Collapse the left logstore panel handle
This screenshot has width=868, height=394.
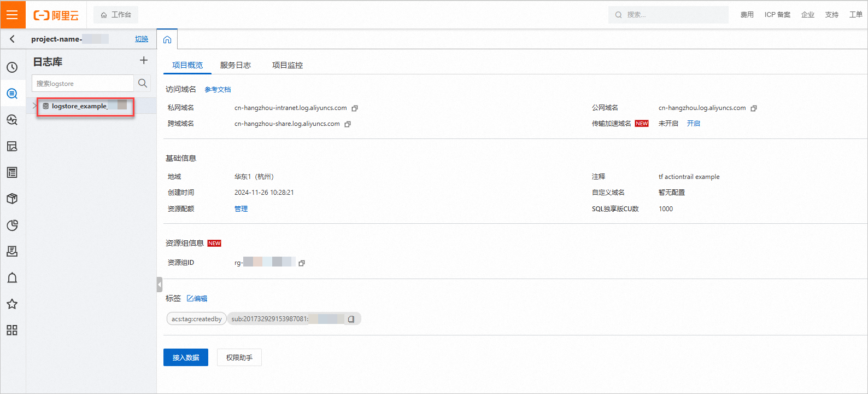click(x=160, y=285)
